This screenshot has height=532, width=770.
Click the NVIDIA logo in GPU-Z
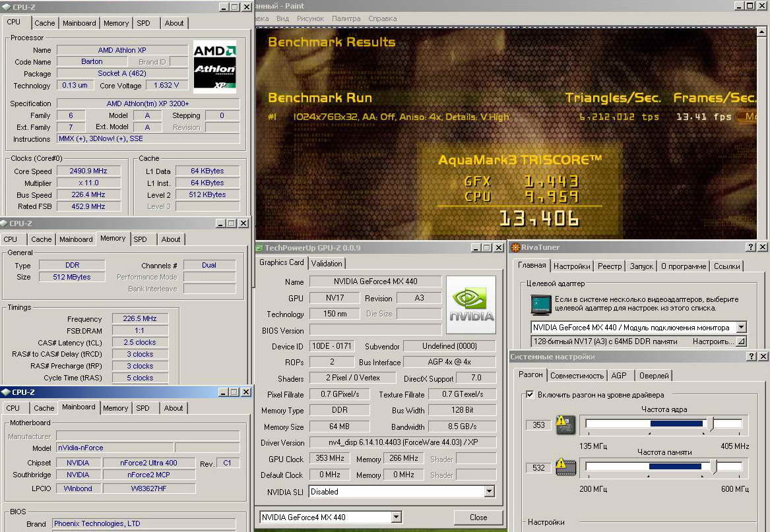pyautogui.click(x=471, y=305)
